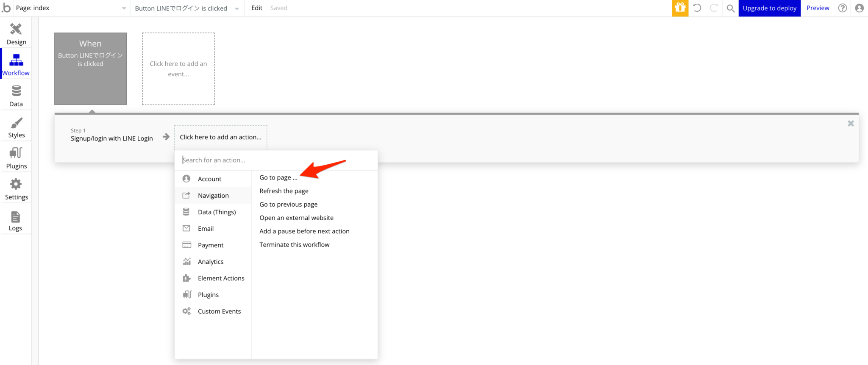Open the user account avatar icon
Screen dimensions: 868x365
(859, 8)
